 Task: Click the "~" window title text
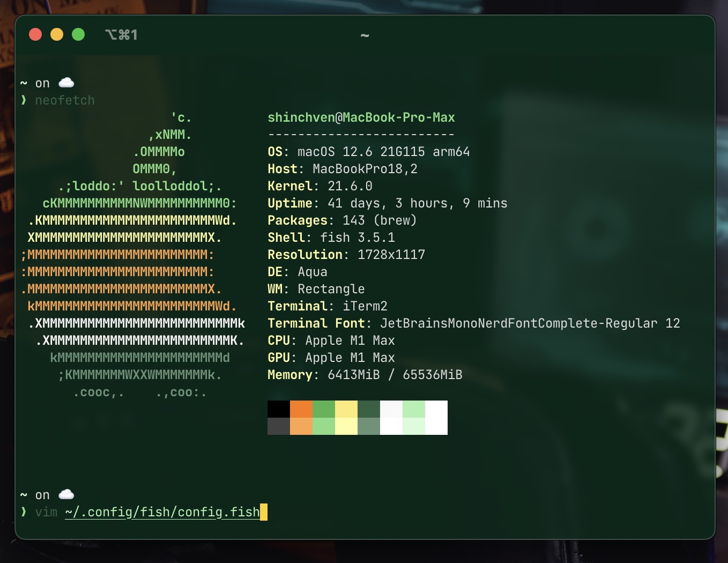pyautogui.click(x=365, y=35)
